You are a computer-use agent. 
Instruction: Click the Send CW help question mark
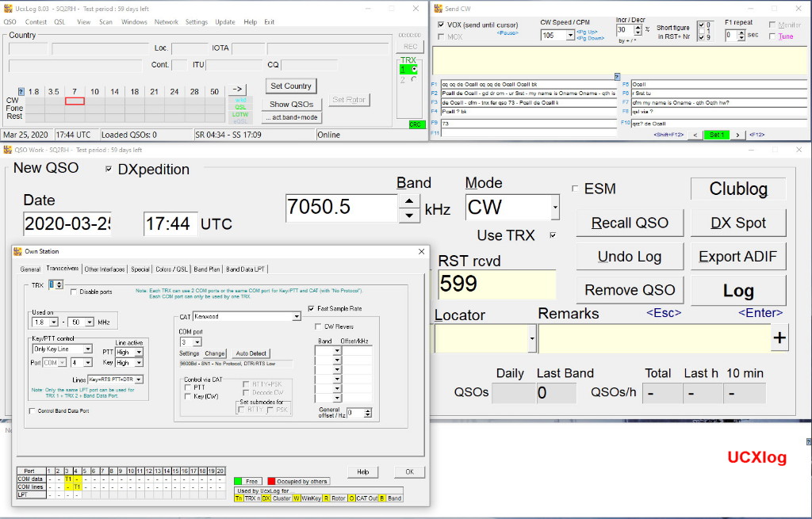617,77
